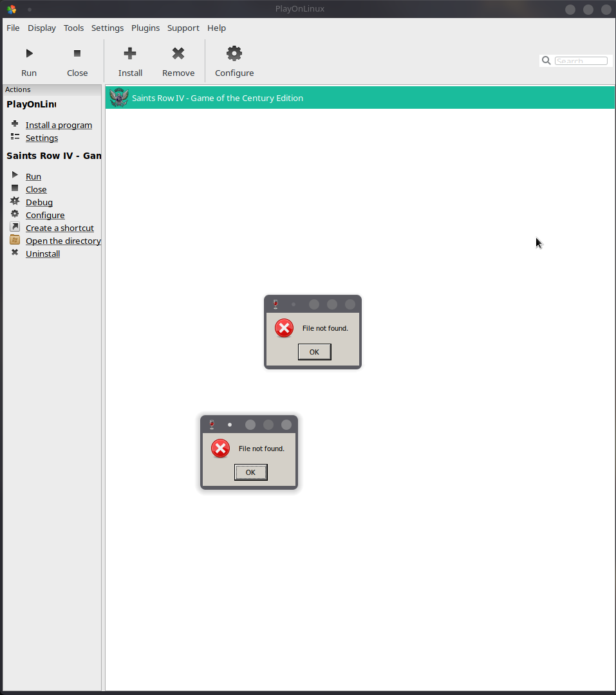
Task: Open the Settings menu
Action: [x=107, y=28]
